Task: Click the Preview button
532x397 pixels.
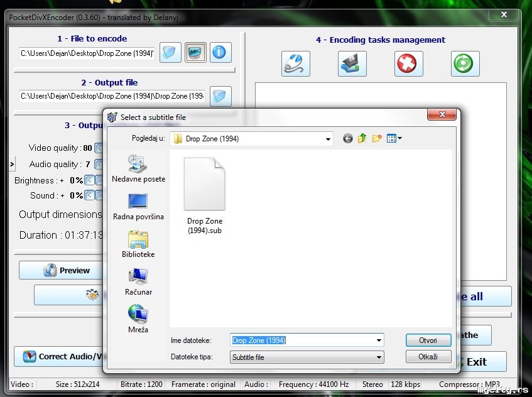Action: pos(61,271)
